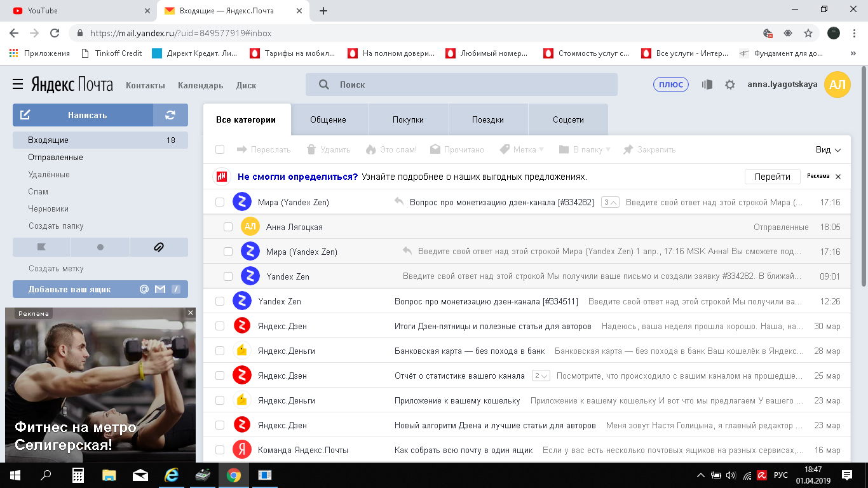Viewport: 868px width, 488px height.
Task: Click Создать папку link
Action: (56, 226)
